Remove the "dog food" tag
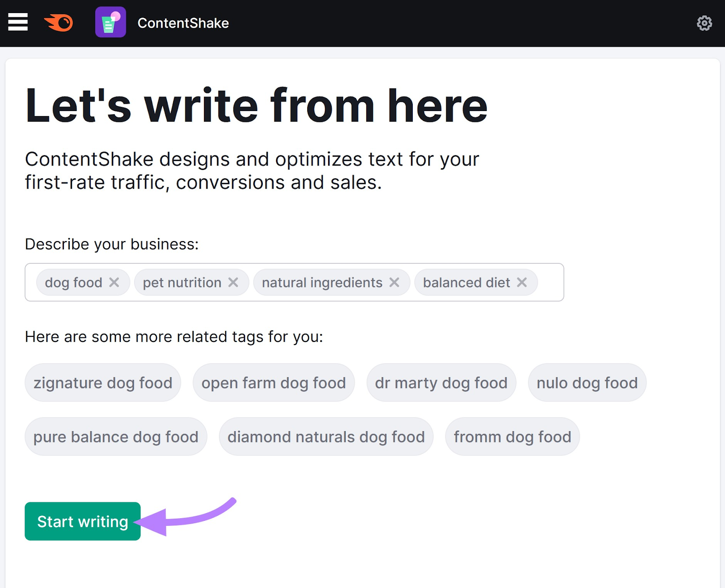725x588 pixels. [x=115, y=282]
